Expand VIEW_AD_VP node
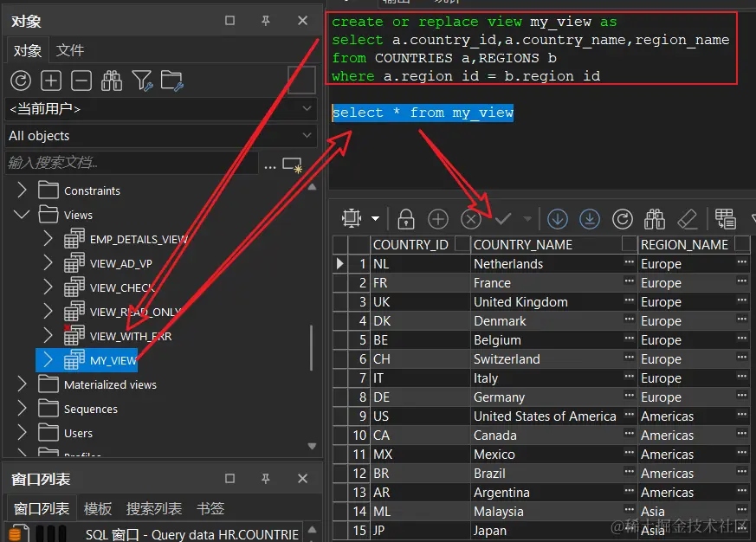 (x=48, y=263)
